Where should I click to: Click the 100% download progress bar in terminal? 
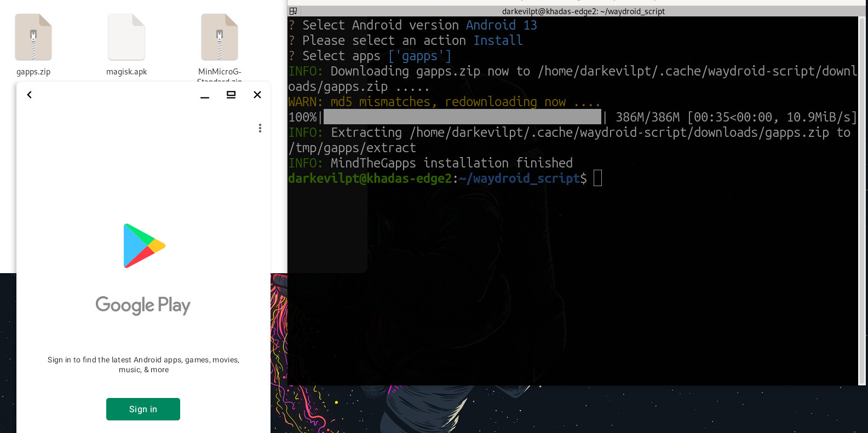pos(462,117)
